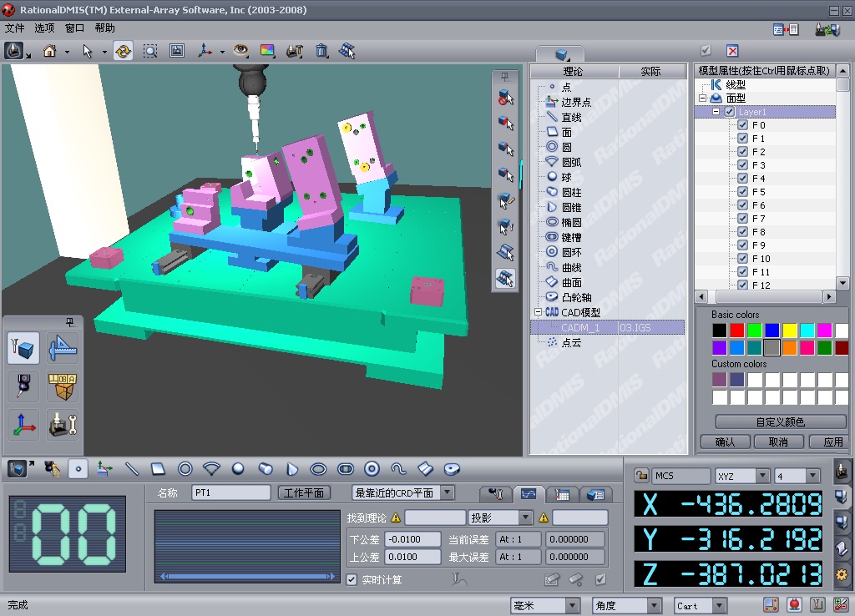Open the decimal places dropdown showing 4
Viewport: 855px width, 616px height.
coord(813,476)
